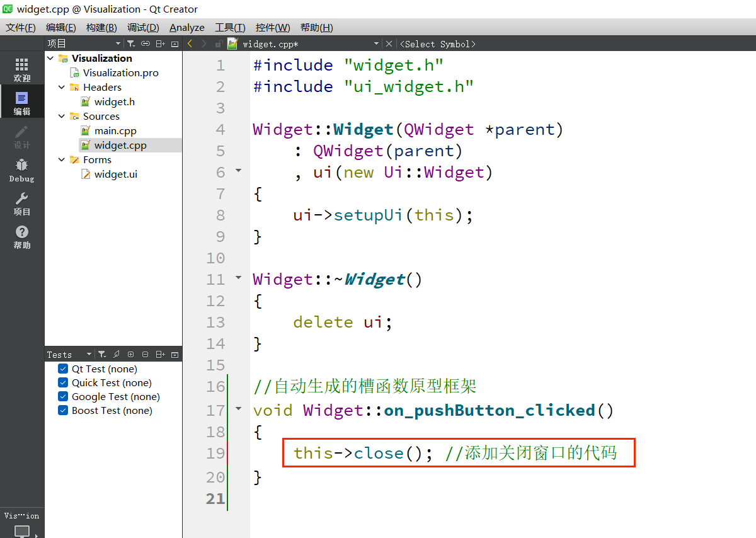
Task: Click the on_pushButton_clicked function name
Action: pyautogui.click(x=490, y=411)
